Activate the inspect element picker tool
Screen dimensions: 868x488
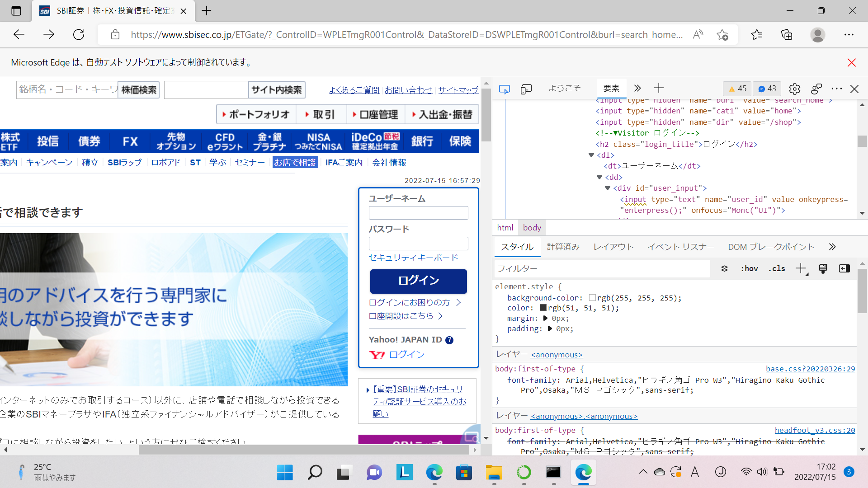tap(504, 89)
